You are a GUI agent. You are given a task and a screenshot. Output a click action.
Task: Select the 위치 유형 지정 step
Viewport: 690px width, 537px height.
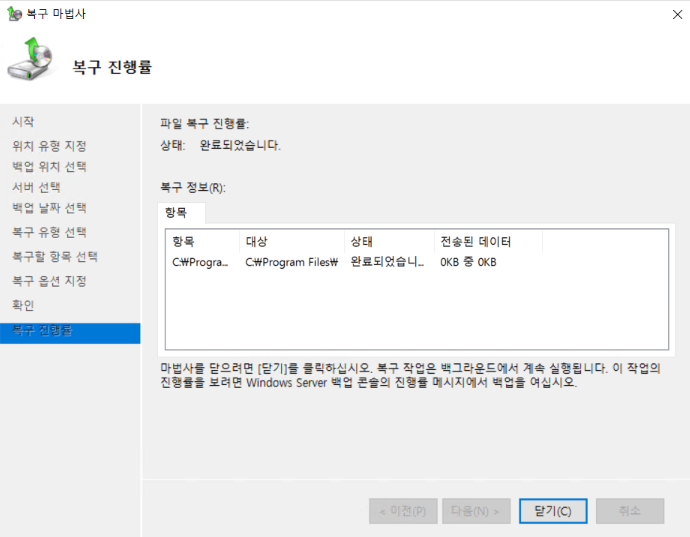click(49, 145)
